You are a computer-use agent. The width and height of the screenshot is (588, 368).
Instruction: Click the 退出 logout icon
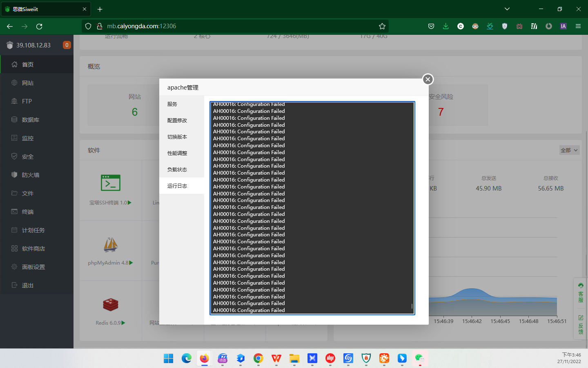click(15, 285)
